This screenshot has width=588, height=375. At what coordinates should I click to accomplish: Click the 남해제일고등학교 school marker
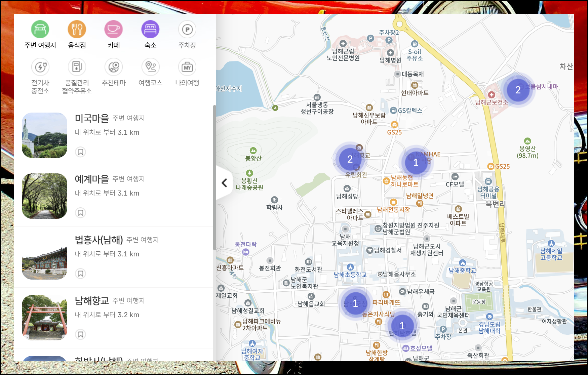pos(551,243)
